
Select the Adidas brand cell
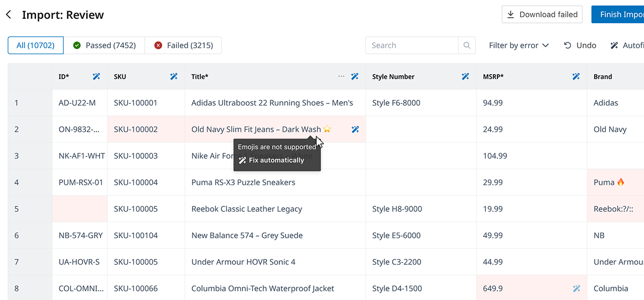pyautogui.click(x=615, y=103)
